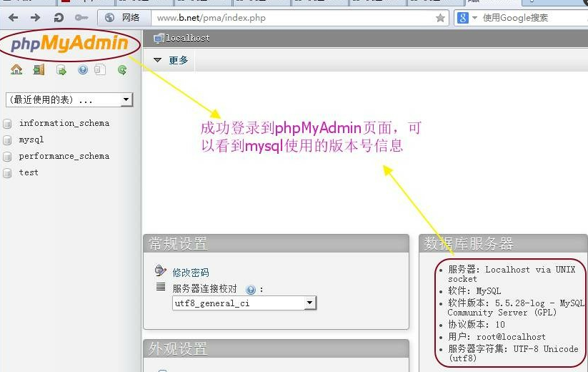Viewport: 588px width, 372px height.
Task: Select the mysql database
Action: pyautogui.click(x=31, y=139)
